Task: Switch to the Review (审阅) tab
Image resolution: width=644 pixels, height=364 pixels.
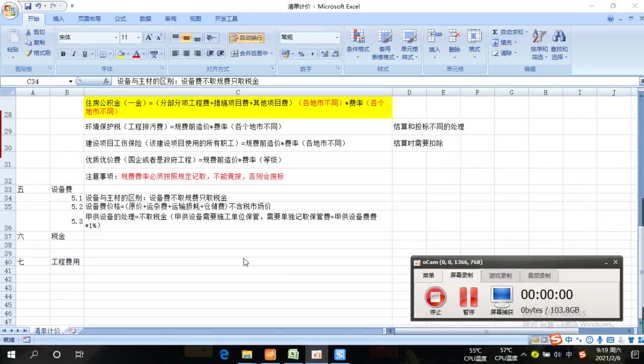Action: tap(170, 19)
